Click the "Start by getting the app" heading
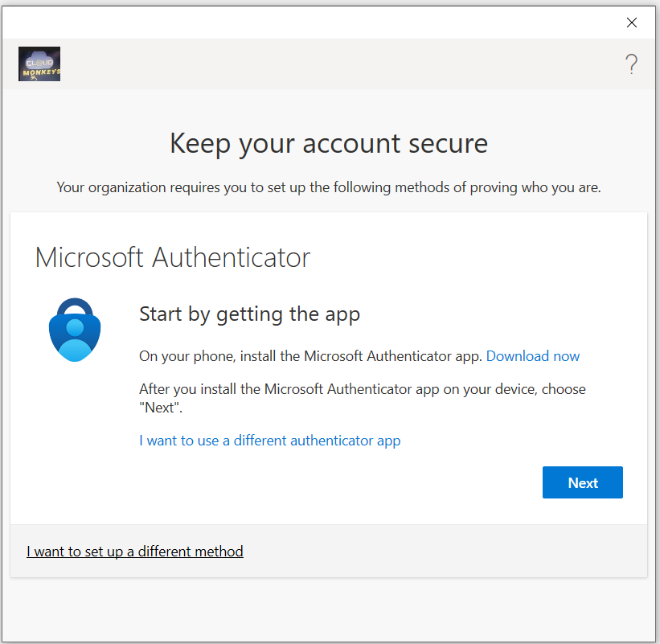The image size is (660, 644). tap(249, 314)
